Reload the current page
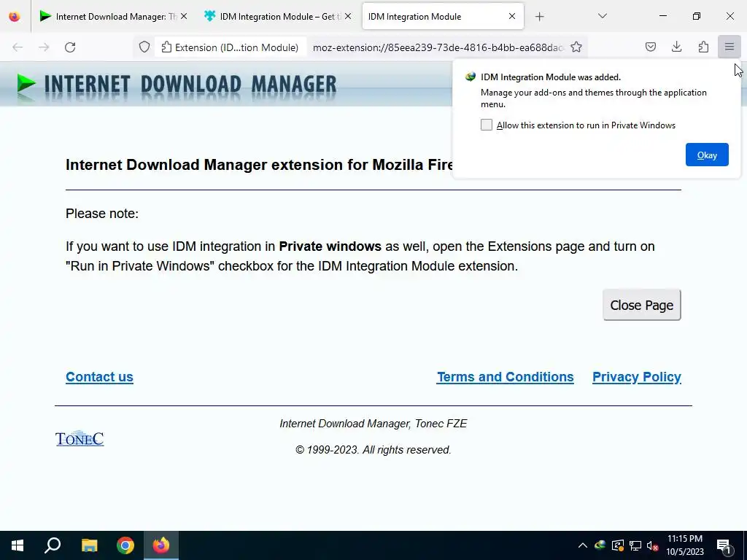 pyautogui.click(x=70, y=47)
